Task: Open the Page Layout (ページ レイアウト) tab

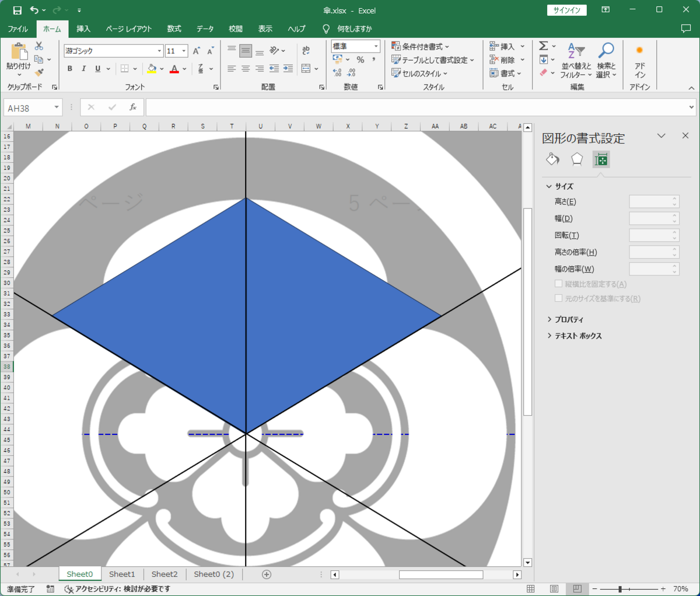Action: click(129, 29)
